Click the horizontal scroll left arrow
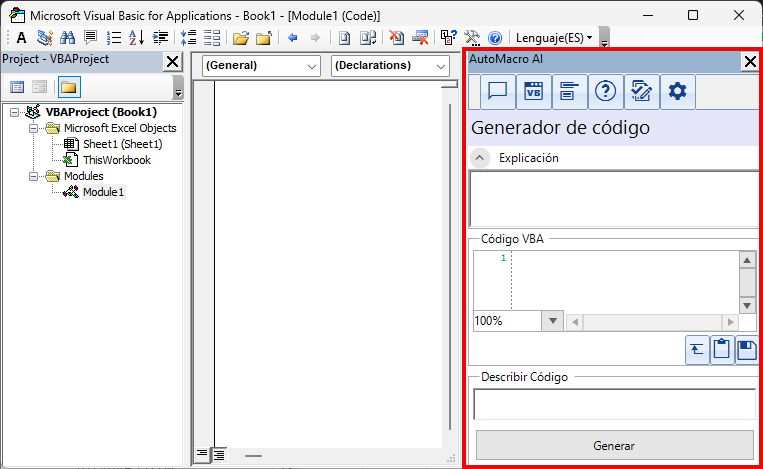Image resolution: width=763 pixels, height=469 pixels. [575, 322]
